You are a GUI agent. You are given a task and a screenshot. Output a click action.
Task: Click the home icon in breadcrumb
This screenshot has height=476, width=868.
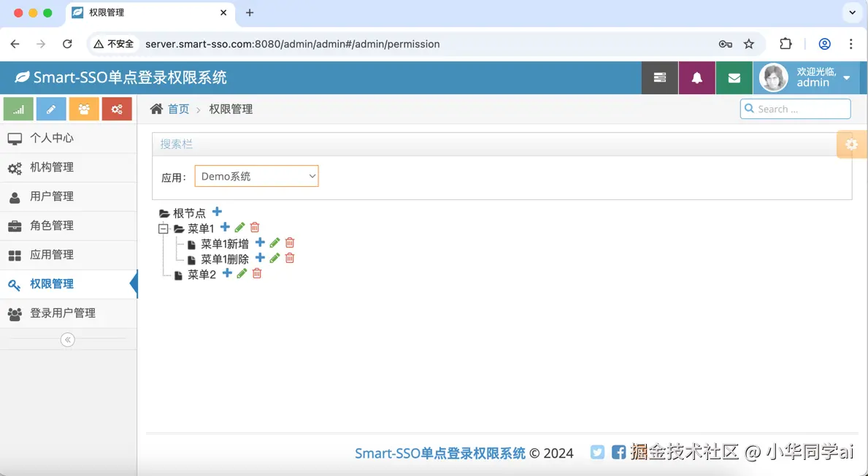[x=157, y=109]
